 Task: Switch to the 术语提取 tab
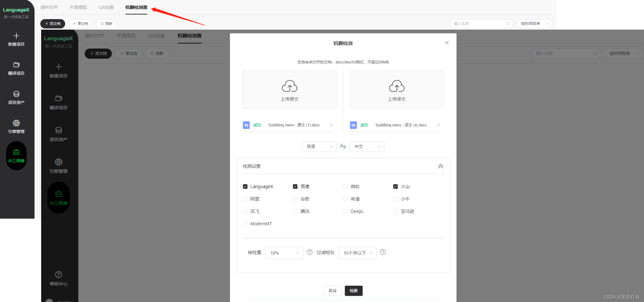pyautogui.click(x=78, y=7)
